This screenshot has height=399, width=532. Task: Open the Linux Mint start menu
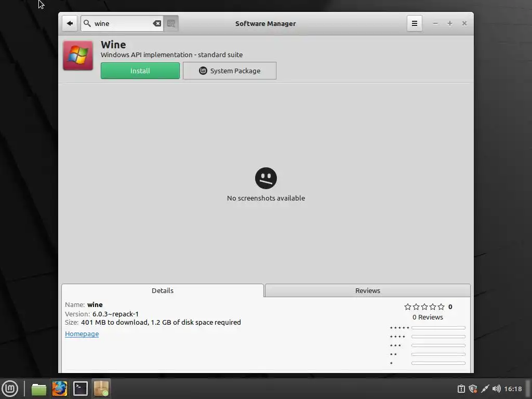pos(10,389)
